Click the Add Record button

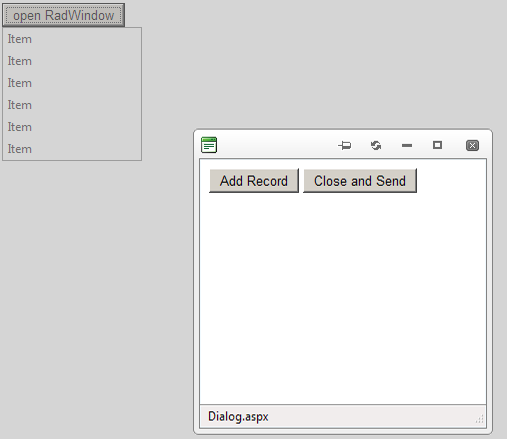pyautogui.click(x=254, y=181)
